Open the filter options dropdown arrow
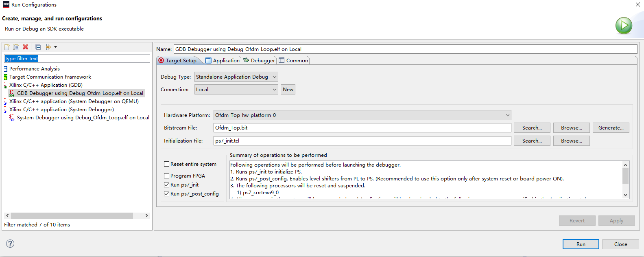644x257 pixels. point(55,47)
